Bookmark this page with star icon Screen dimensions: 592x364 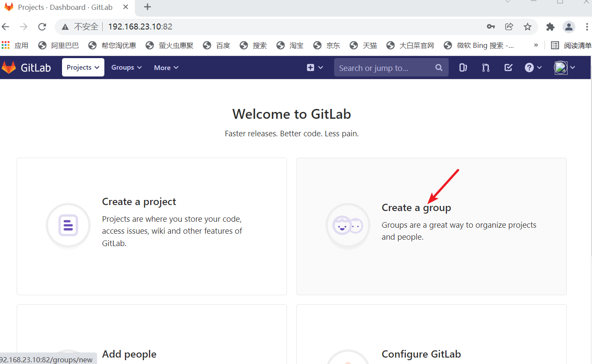527,26
